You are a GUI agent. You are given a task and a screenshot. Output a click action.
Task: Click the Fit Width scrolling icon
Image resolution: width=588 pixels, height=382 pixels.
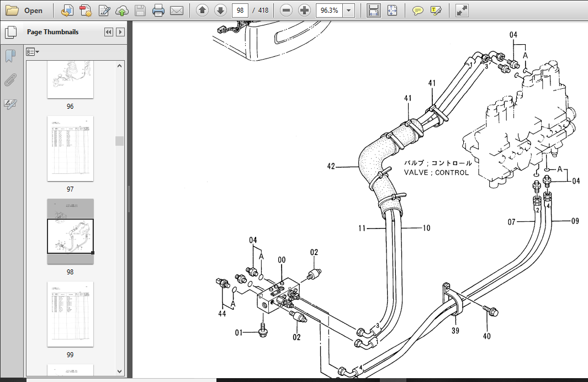(373, 10)
